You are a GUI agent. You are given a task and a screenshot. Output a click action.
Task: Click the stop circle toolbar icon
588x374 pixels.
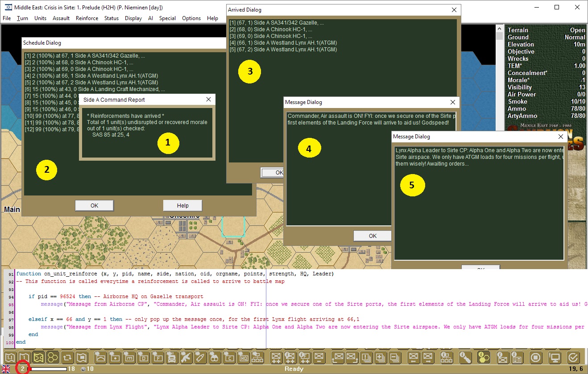click(536, 357)
